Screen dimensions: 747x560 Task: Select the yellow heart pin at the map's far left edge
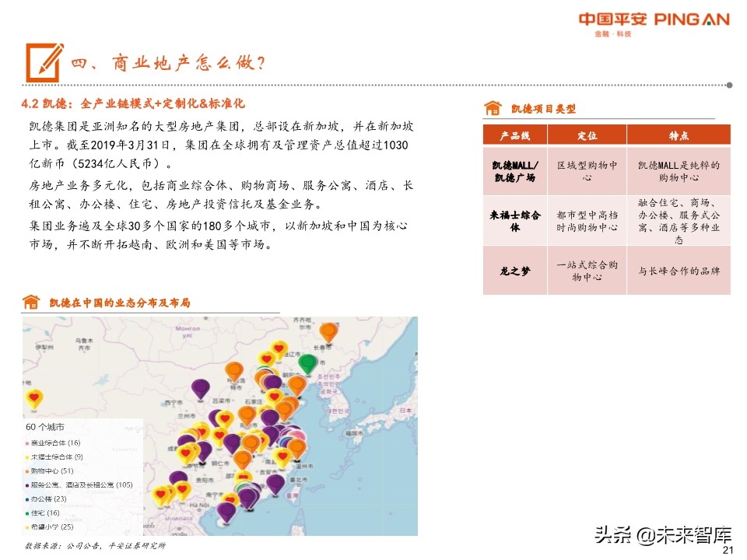click(34, 399)
